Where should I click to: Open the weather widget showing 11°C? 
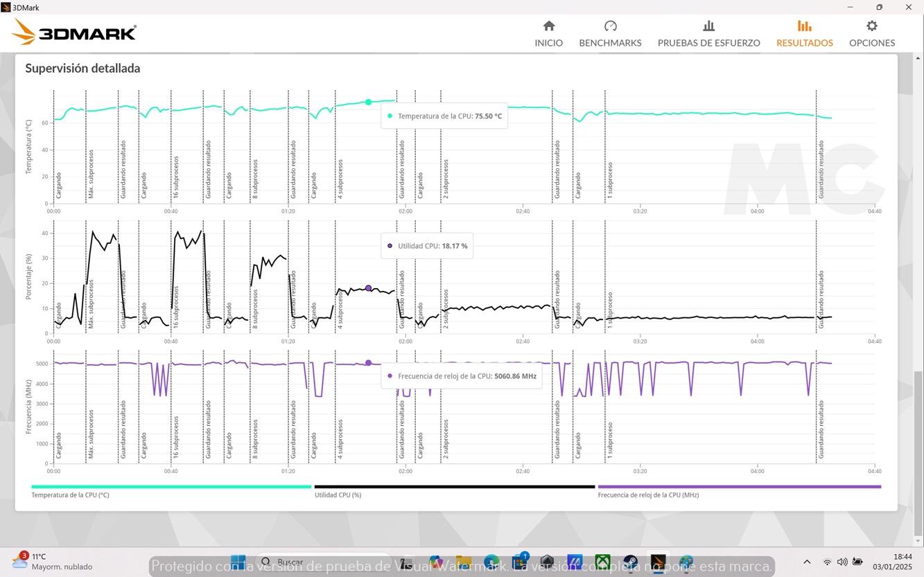pyautogui.click(x=52, y=561)
